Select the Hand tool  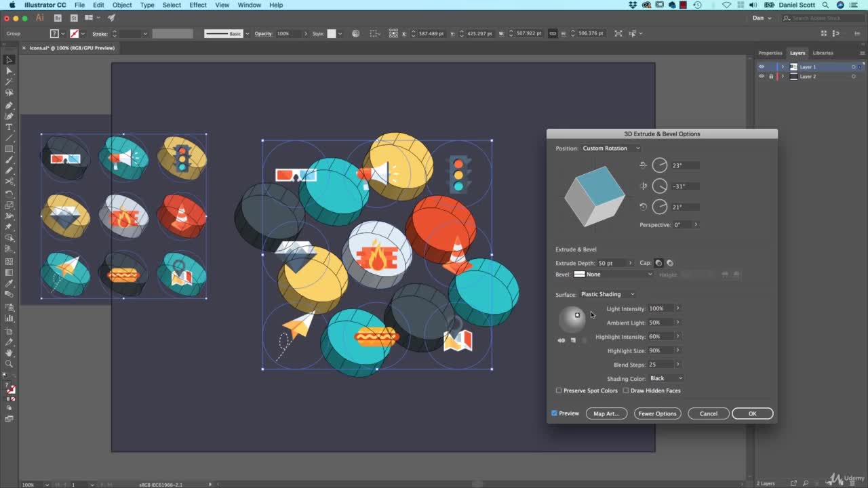coord(9,352)
